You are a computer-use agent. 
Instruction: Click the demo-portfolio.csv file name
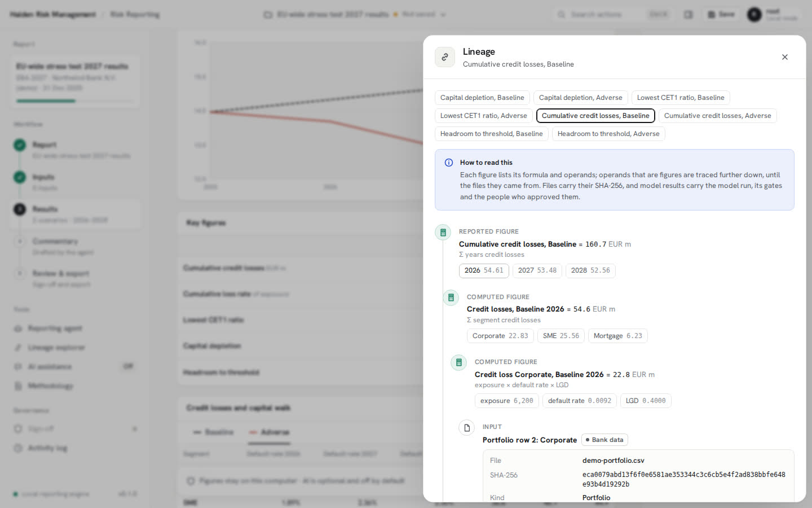[614, 461]
